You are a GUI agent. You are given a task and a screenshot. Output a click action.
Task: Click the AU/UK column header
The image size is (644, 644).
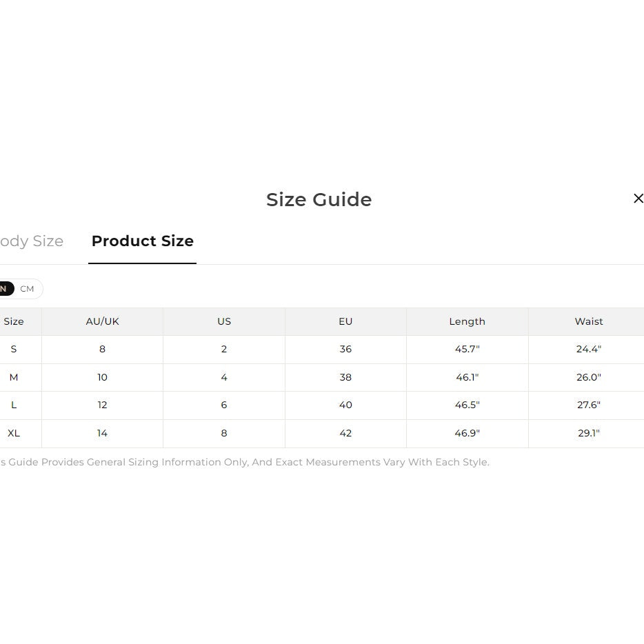tap(102, 321)
